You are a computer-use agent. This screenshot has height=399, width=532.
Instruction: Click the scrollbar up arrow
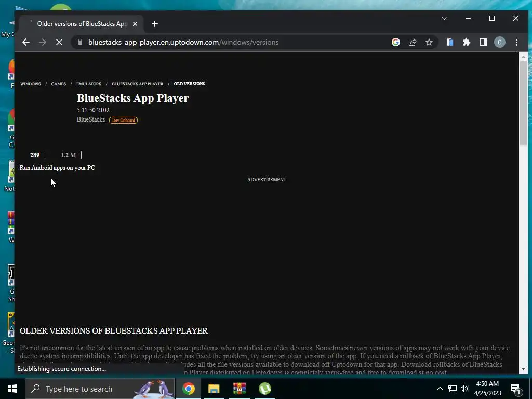click(523, 57)
